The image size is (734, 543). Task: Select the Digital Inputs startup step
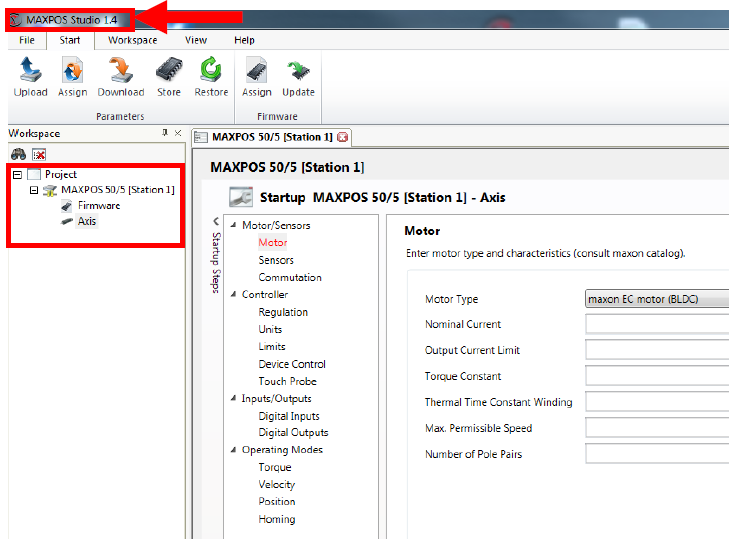click(289, 416)
